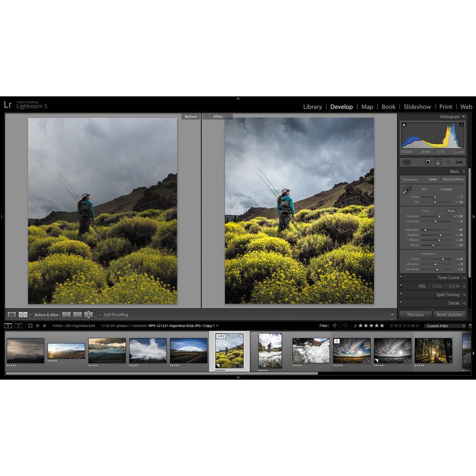Open the Slideshow module
476x476 pixels.
pos(417,107)
